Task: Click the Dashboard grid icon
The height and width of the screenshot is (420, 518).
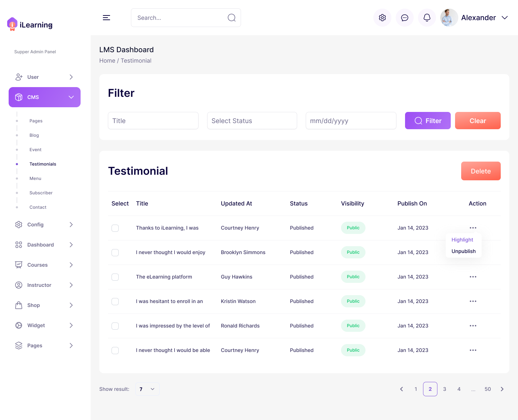Action: pos(19,245)
